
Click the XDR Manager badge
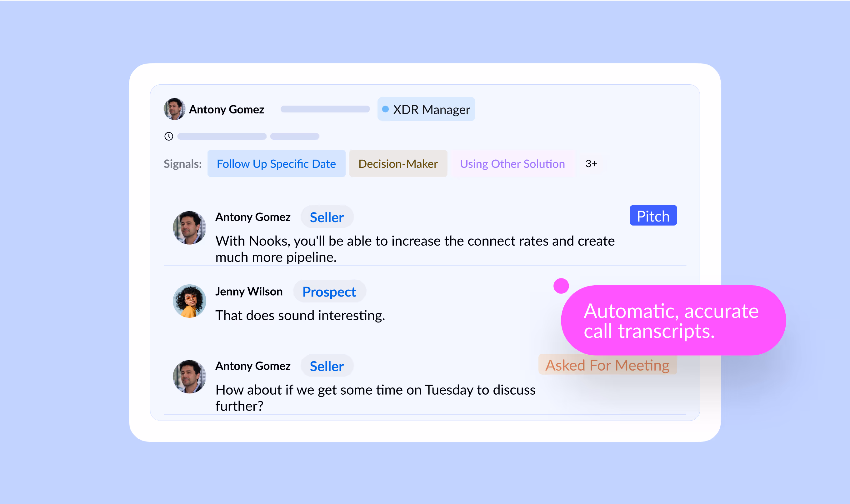pos(426,109)
